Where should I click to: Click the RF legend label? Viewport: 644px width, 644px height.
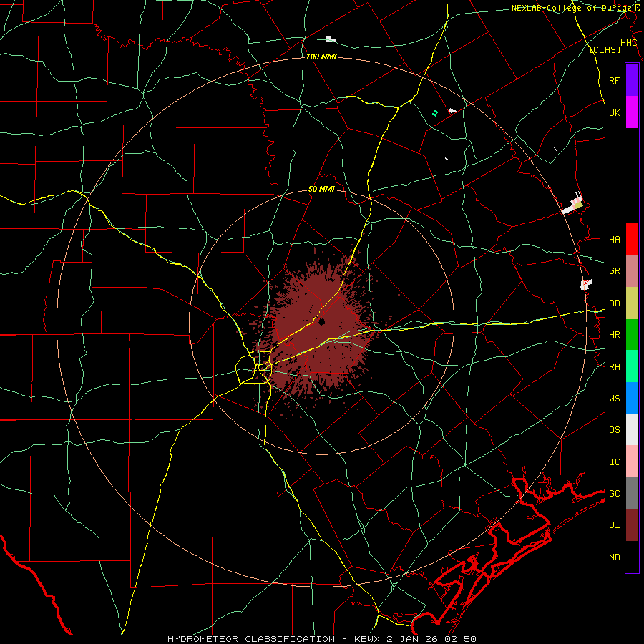coord(615,80)
